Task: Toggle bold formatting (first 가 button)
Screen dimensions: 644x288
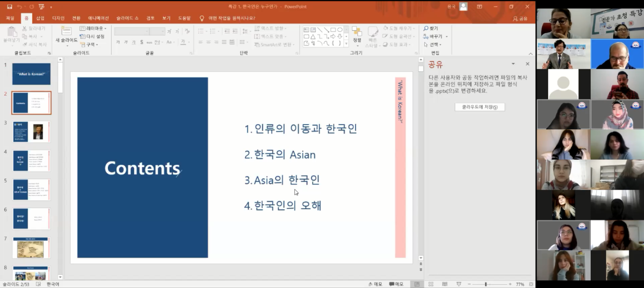Action: [x=118, y=42]
